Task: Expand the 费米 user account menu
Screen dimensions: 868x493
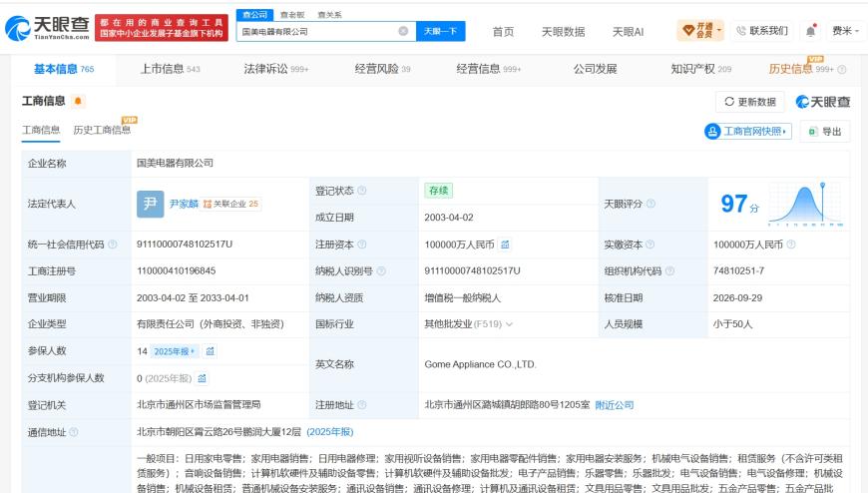Action: point(845,31)
